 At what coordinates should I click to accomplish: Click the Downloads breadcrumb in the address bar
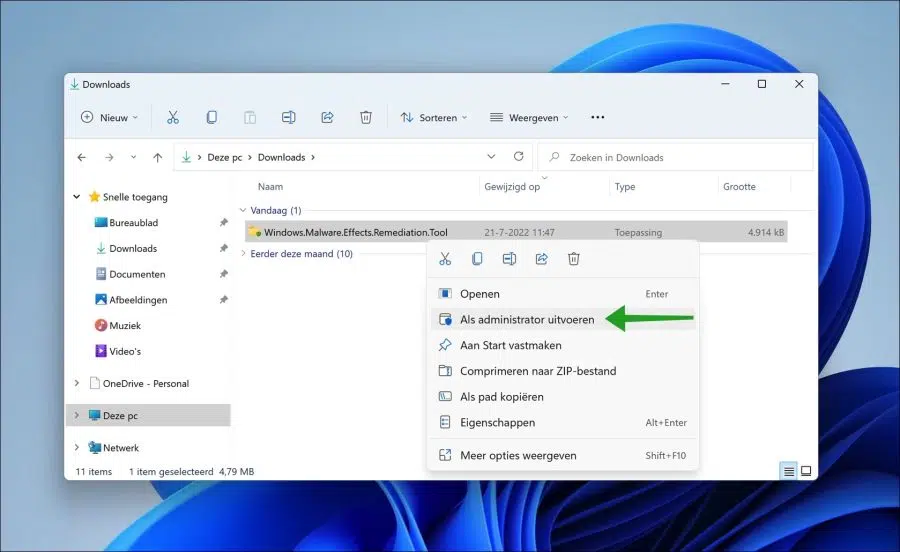pos(281,157)
